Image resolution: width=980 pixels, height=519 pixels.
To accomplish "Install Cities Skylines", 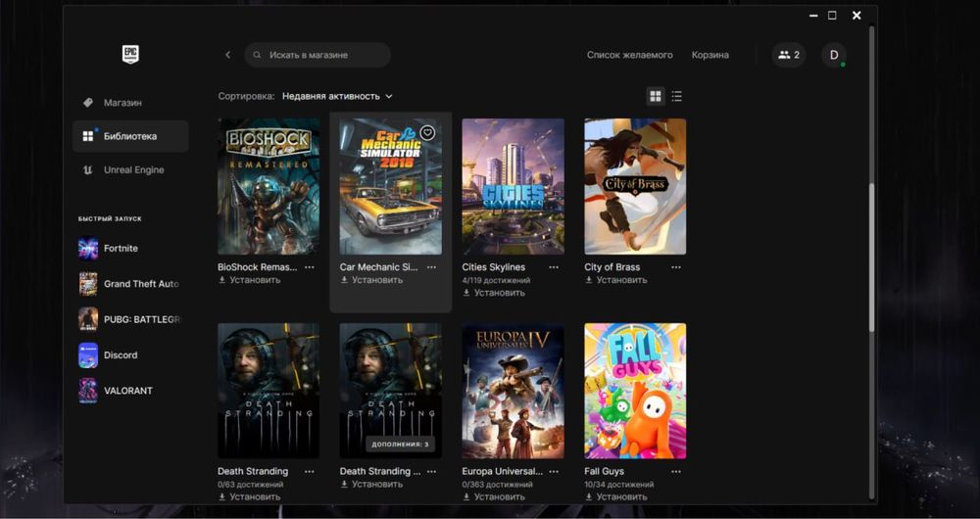I will point(494,292).
